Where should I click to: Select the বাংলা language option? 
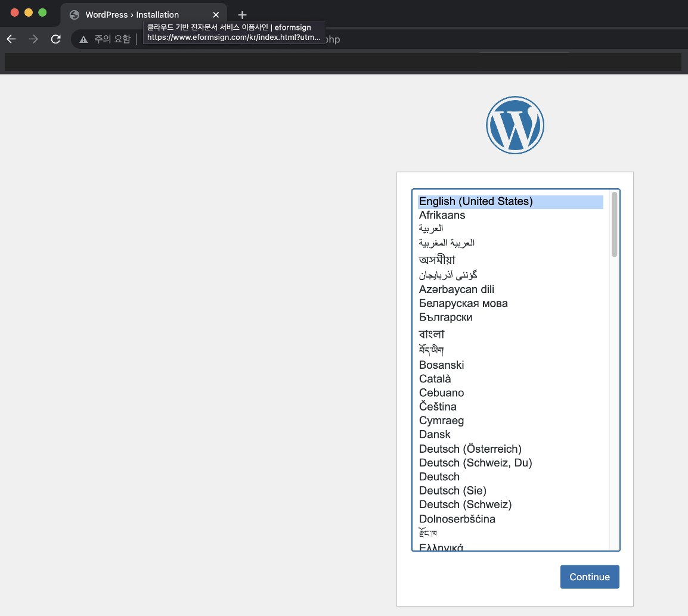point(511,334)
